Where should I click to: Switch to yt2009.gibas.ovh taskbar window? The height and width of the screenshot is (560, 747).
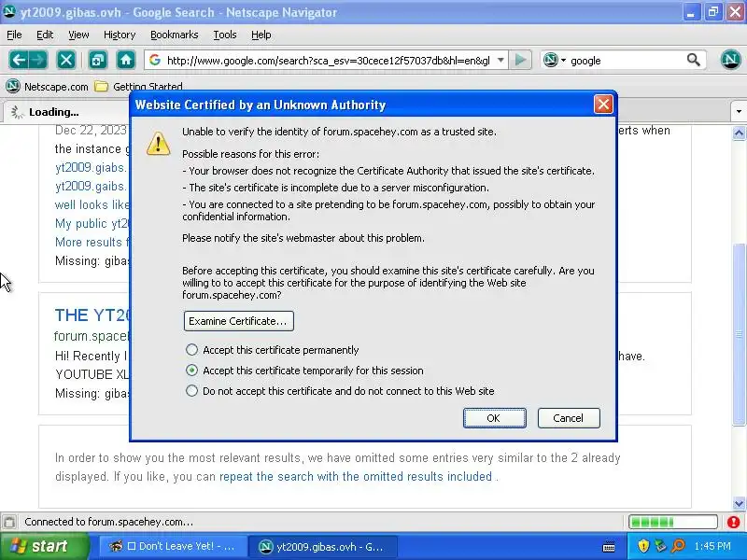(324, 546)
